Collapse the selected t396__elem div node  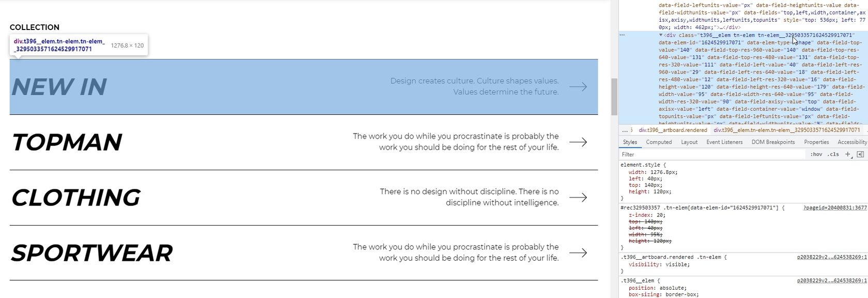point(661,35)
